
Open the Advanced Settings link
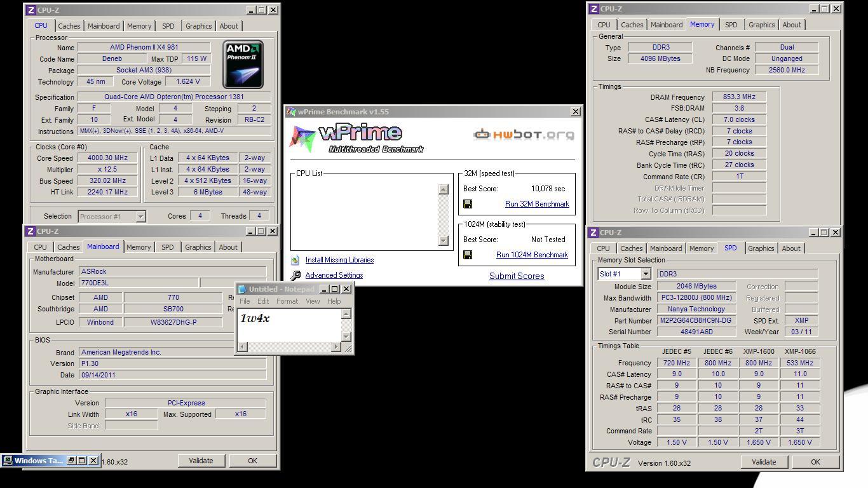(x=334, y=275)
